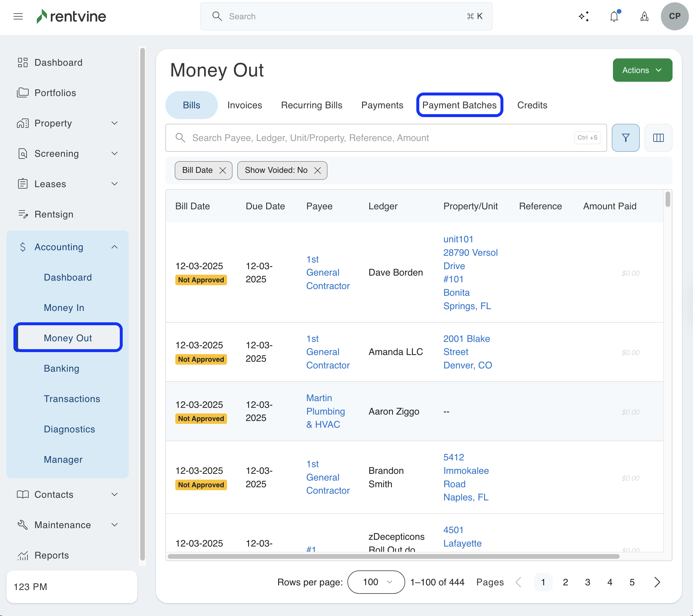Open the column chooser icon
The width and height of the screenshot is (693, 616).
click(658, 138)
